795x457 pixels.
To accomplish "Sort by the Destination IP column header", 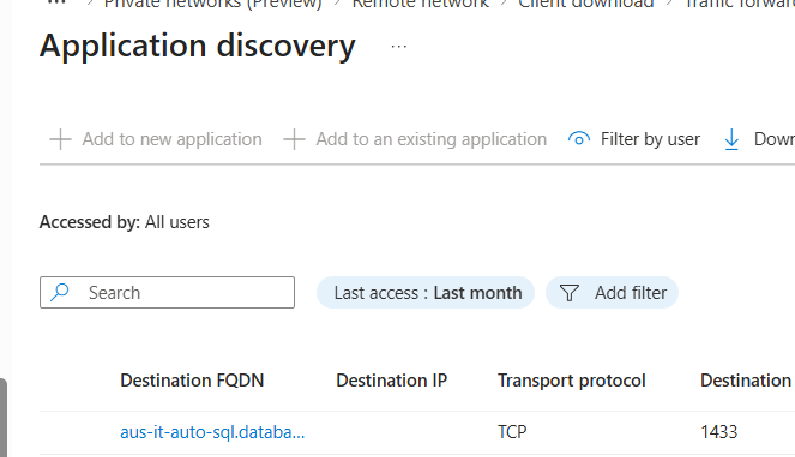I will (391, 380).
